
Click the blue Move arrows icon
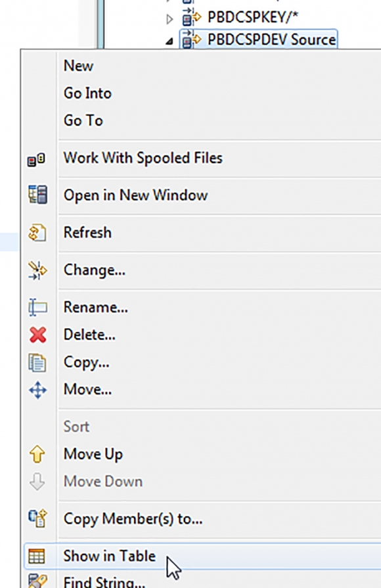point(38,390)
